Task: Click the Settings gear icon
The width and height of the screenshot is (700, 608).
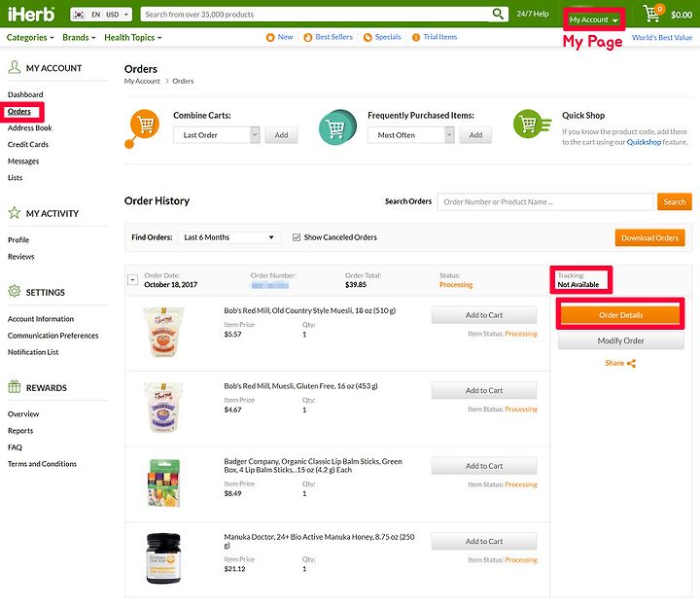Action: [x=15, y=291]
